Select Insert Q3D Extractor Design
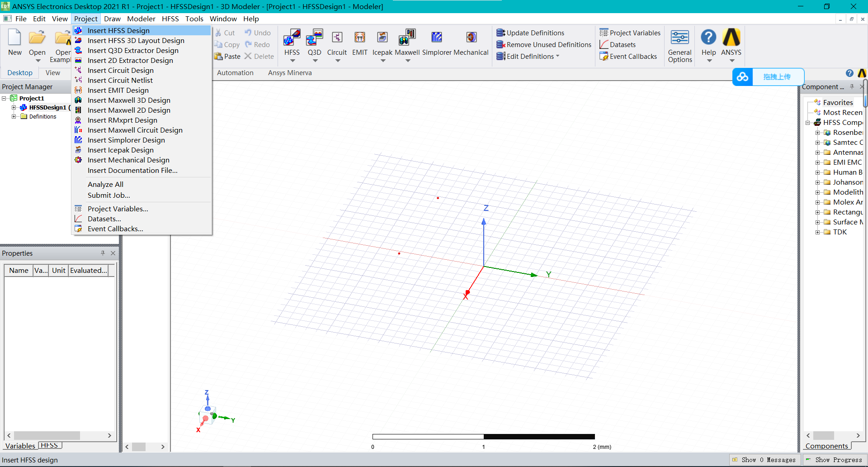 tap(142, 50)
